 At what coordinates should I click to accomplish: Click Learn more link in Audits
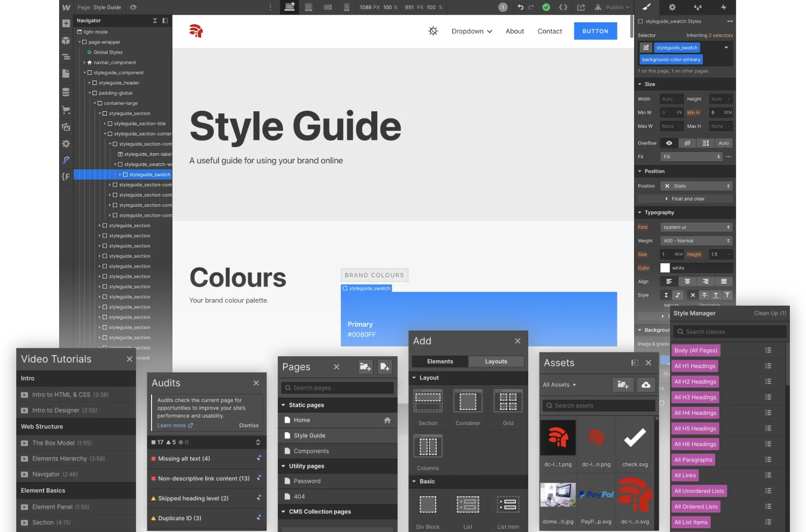coord(175,426)
